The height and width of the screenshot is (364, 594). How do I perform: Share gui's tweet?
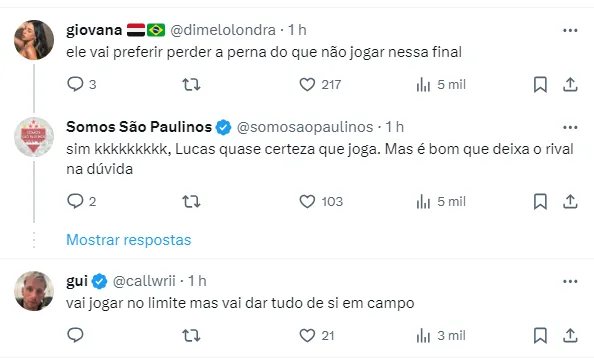[x=570, y=336]
